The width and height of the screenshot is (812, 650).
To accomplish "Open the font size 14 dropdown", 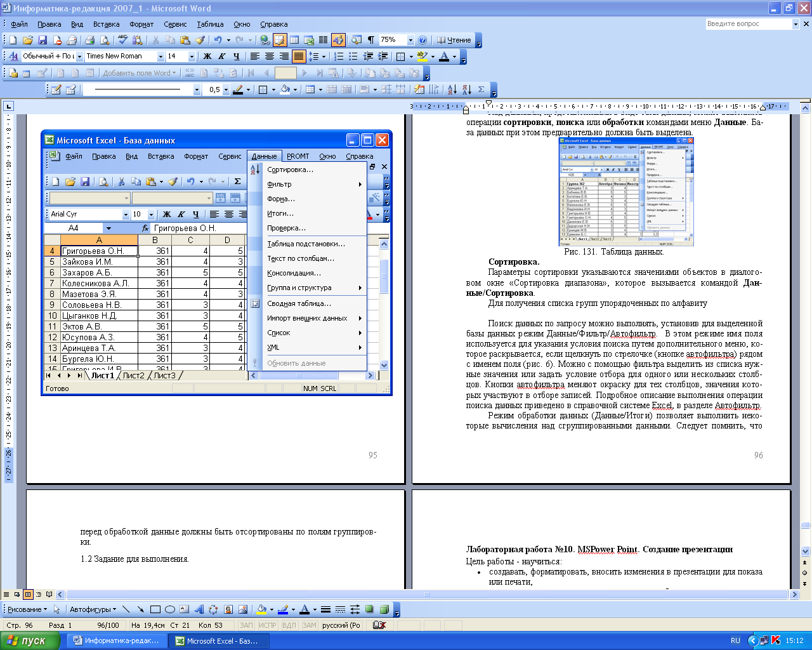I will pyautogui.click(x=192, y=56).
